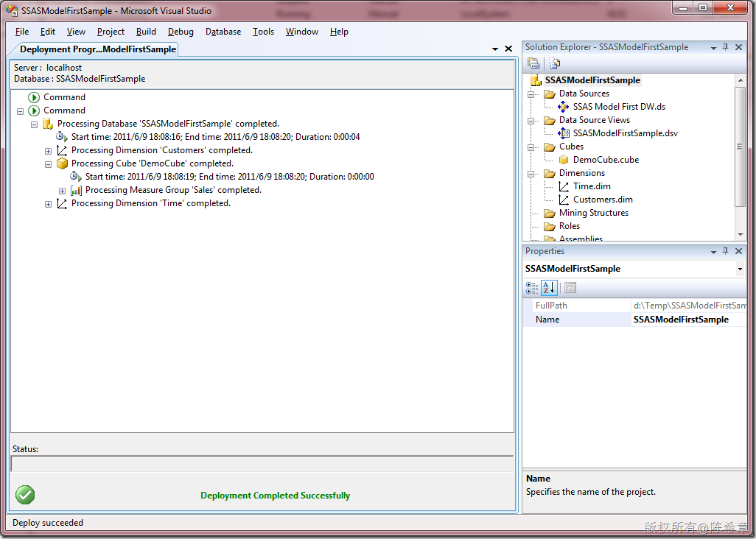Toggle auto-hide pin on Properties panel

tap(726, 251)
